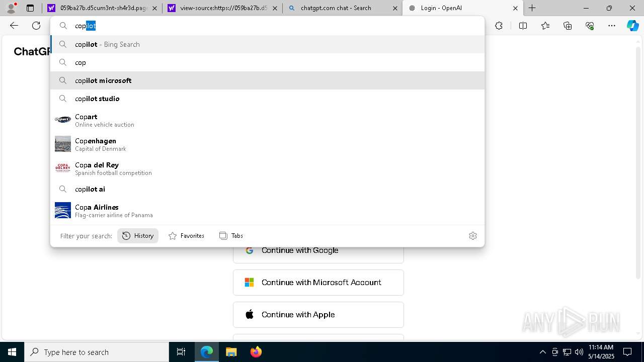Open the Extensions puzzle icon
The width and height of the screenshot is (644, 362).
point(499,26)
